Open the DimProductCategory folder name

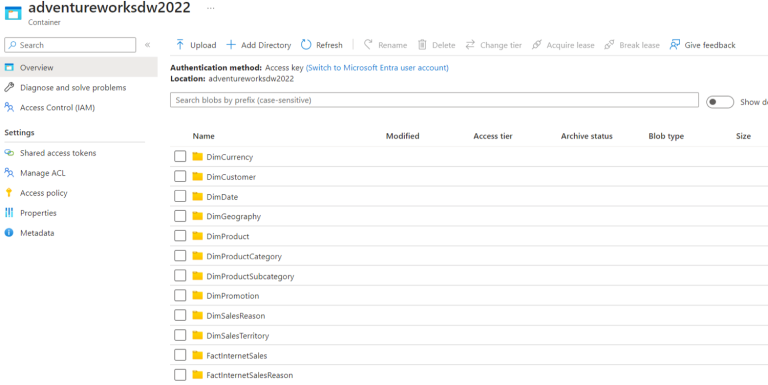(x=244, y=256)
